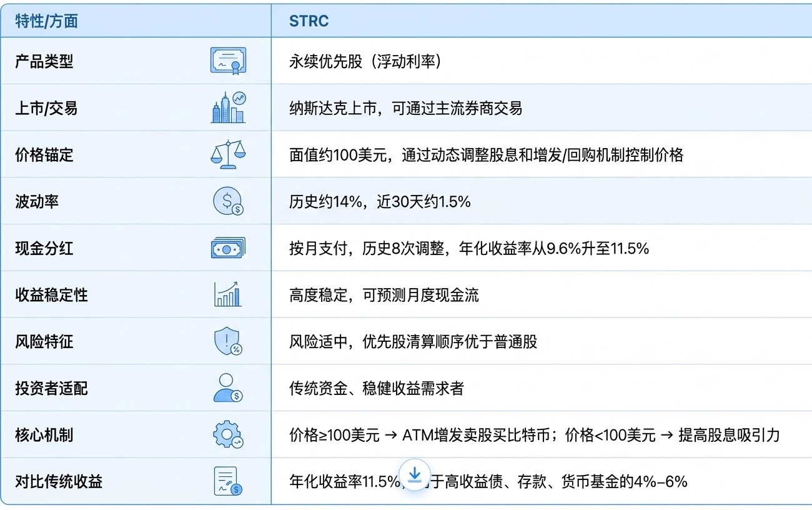
Task: Click the gear icon for 核心机制
Action: [229, 434]
